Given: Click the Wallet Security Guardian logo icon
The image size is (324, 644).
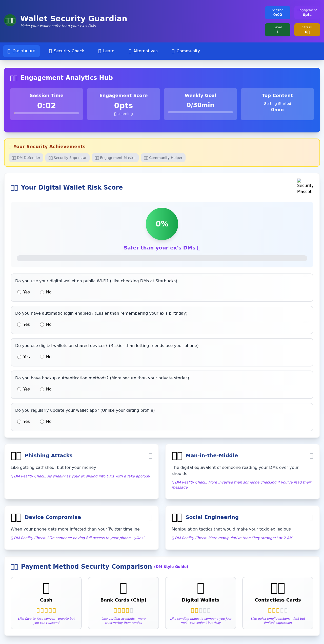Looking at the screenshot, I should coord(10,20).
